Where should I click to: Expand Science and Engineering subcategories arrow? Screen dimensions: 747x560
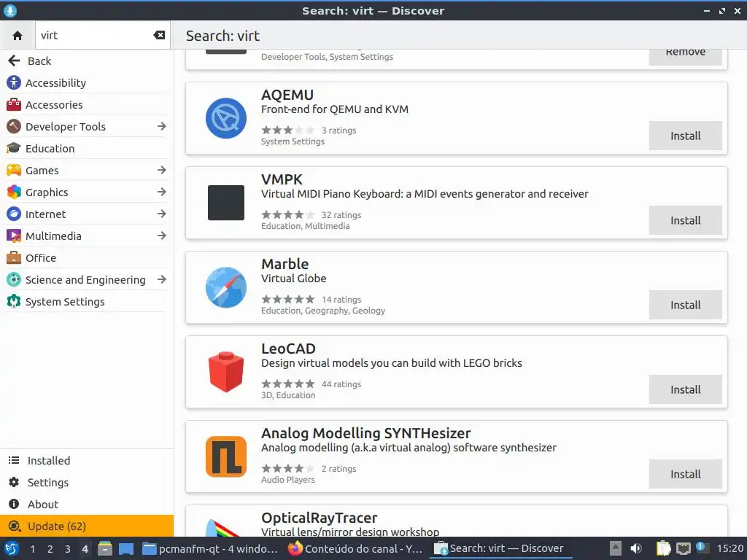click(x=162, y=279)
